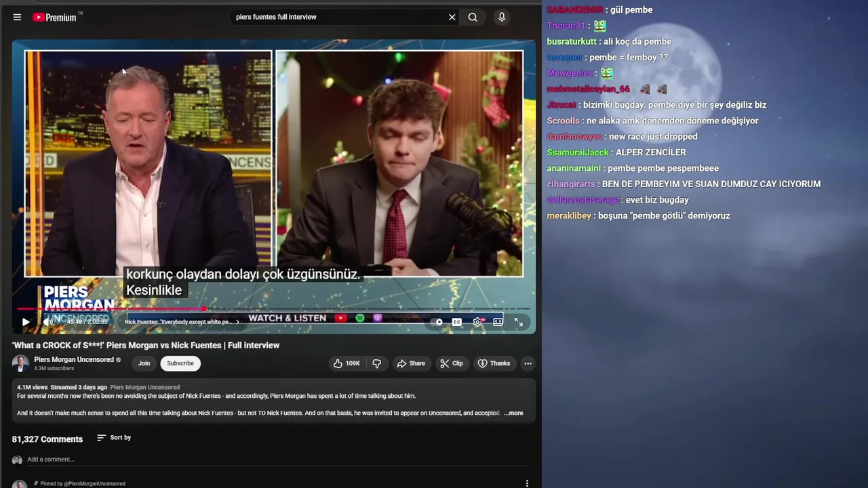Image resolution: width=868 pixels, height=488 pixels.
Task: Like the video with 109K likes
Action: (347, 363)
